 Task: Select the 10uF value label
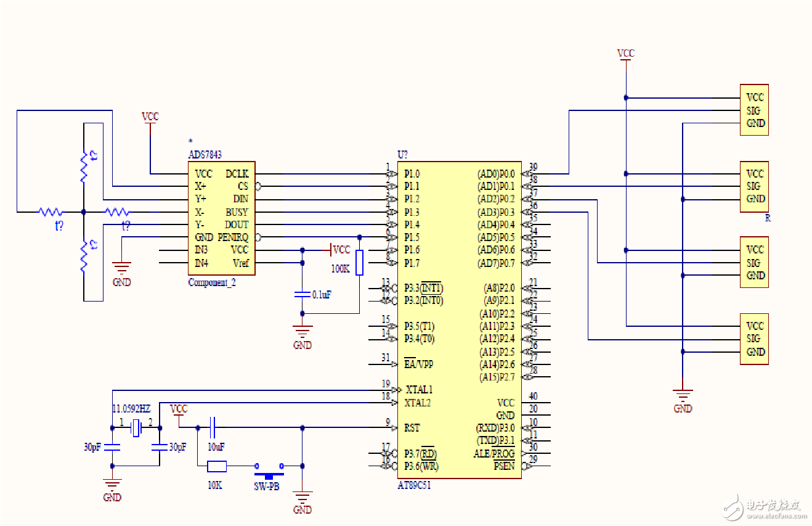click(216, 446)
